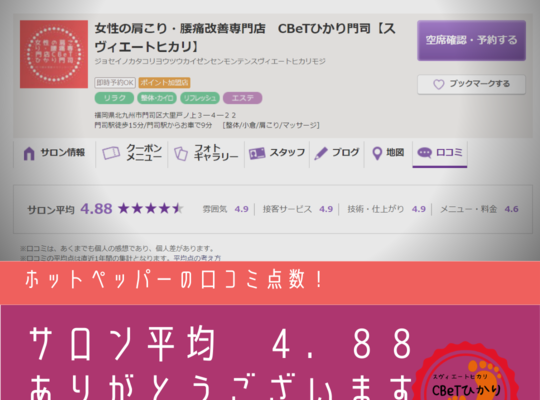Switch to the クーポンメニュー tab
This screenshot has width=540, height=400.
point(132,153)
